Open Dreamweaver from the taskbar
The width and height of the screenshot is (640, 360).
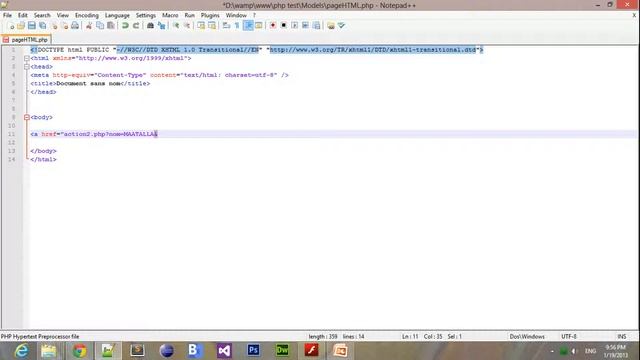click(x=282, y=351)
